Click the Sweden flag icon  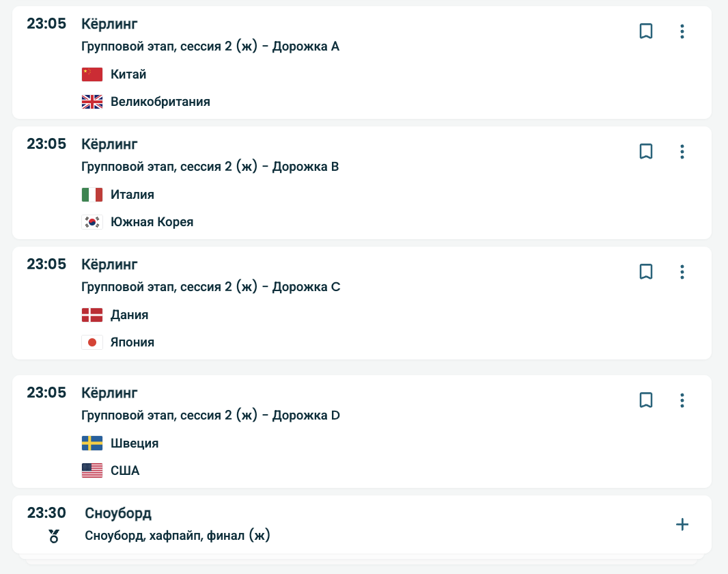tap(92, 443)
